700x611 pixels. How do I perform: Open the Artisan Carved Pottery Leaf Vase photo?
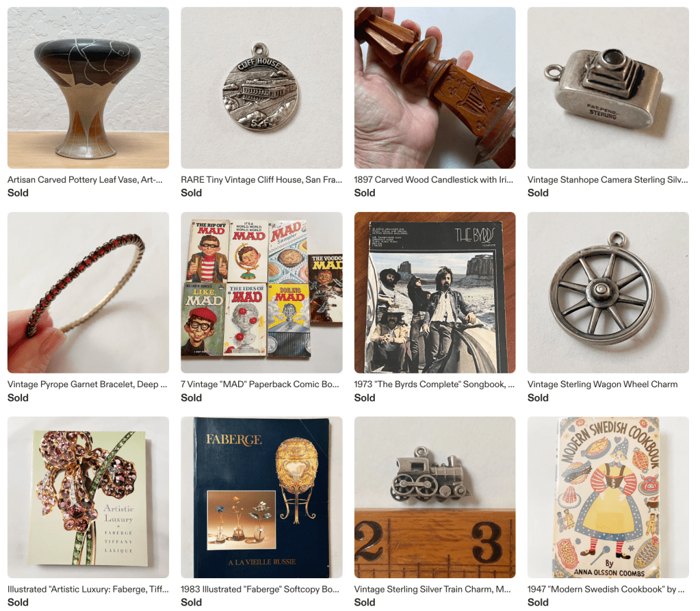click(88, 88)
